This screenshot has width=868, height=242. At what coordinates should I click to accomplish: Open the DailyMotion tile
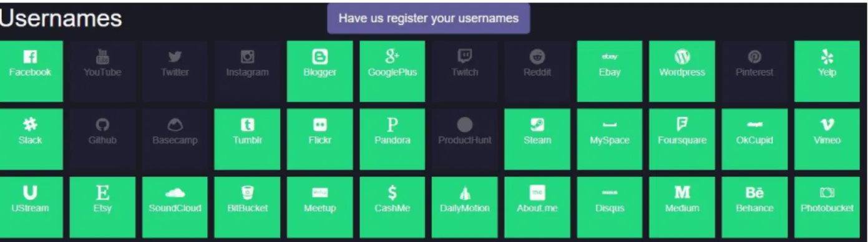point(465,207)
